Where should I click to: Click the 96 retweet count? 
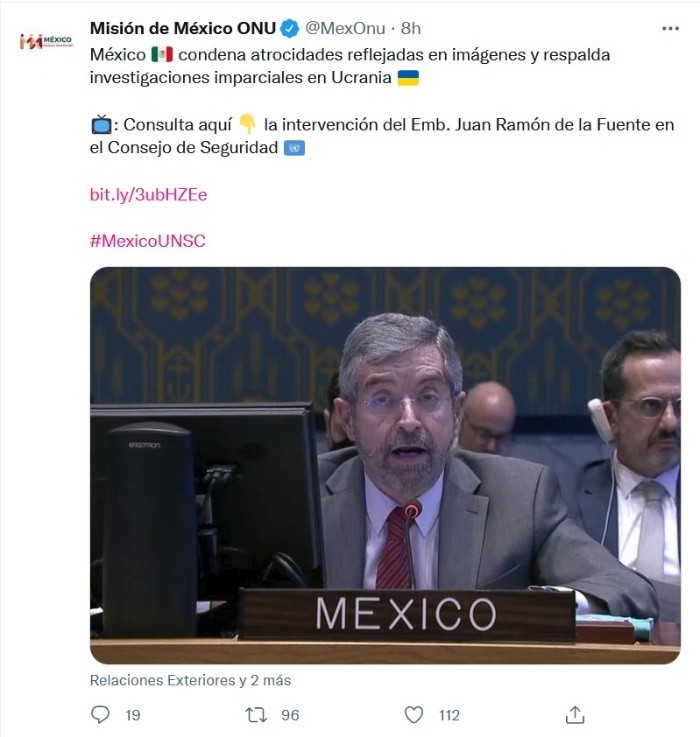(x=290, y=715)
